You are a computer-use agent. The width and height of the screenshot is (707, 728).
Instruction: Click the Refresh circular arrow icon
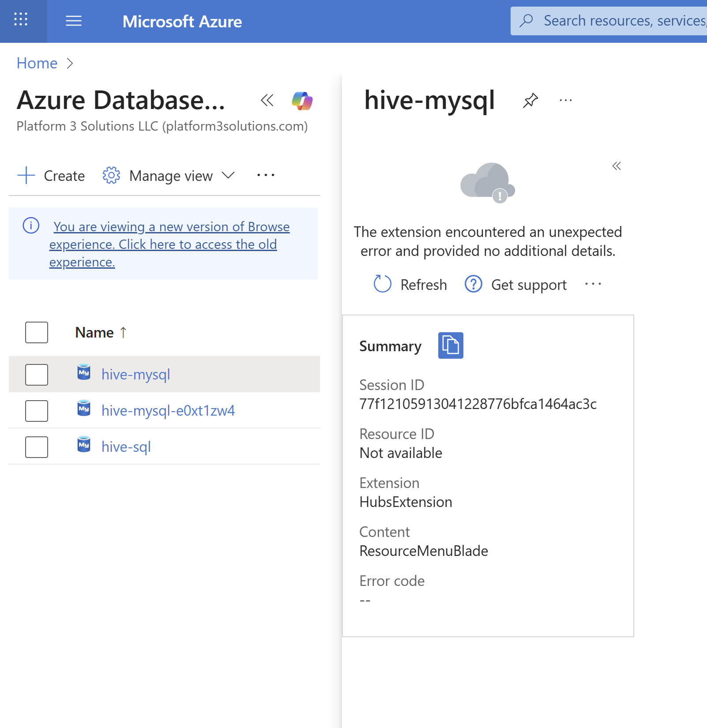click(x=382, y=284)
